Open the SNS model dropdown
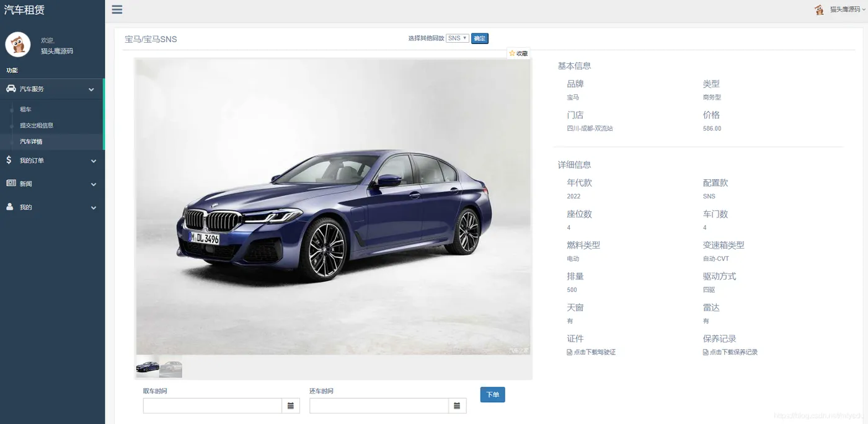The width and height of the screenshot is (868, 424). [x=458, y=38]
